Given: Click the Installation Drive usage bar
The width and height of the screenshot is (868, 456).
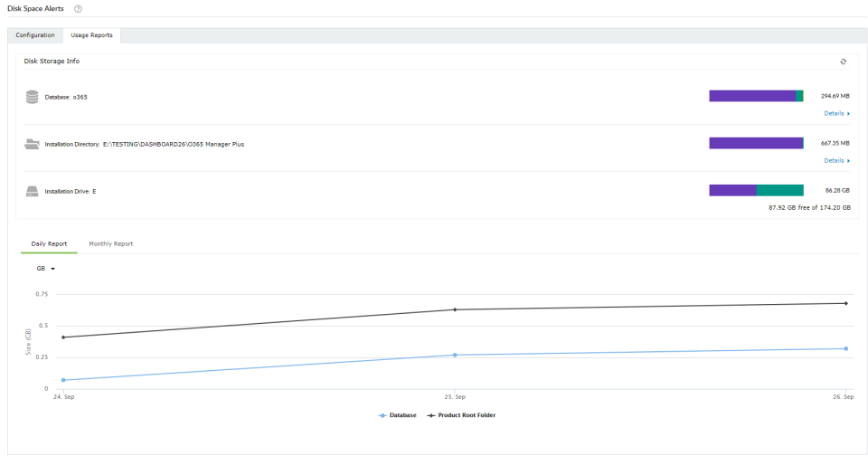Looking at the screenshot, I should [x=756, y=190].
